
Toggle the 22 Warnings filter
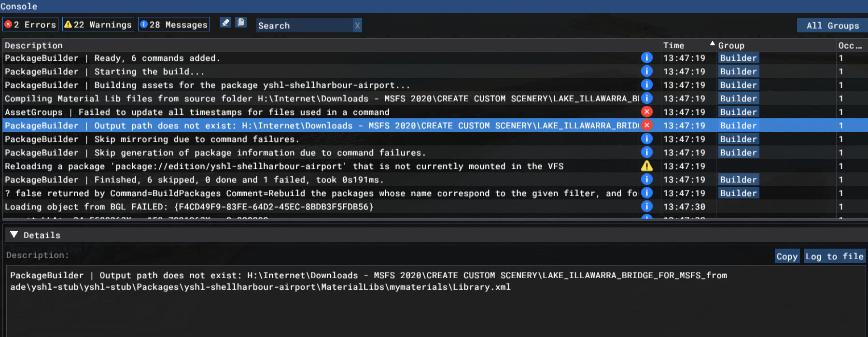[98, 25]
